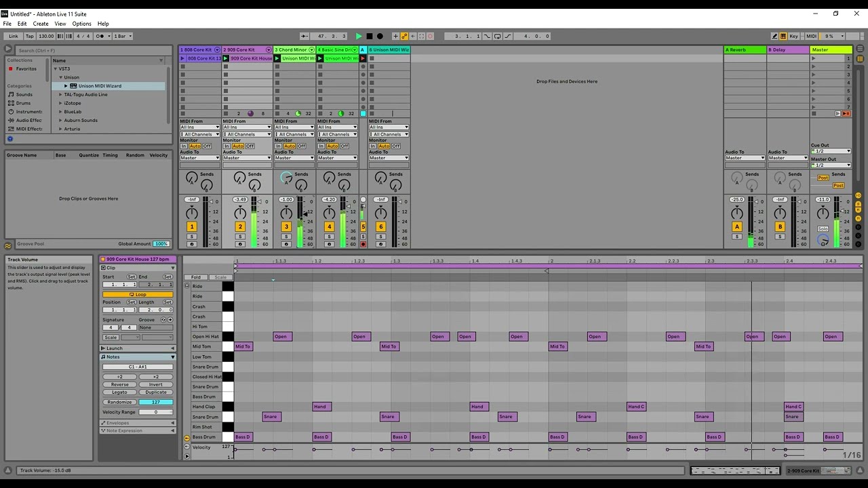868x488 pixels.
Task: Toggle track 6 activator button
Action: (381, 227)
